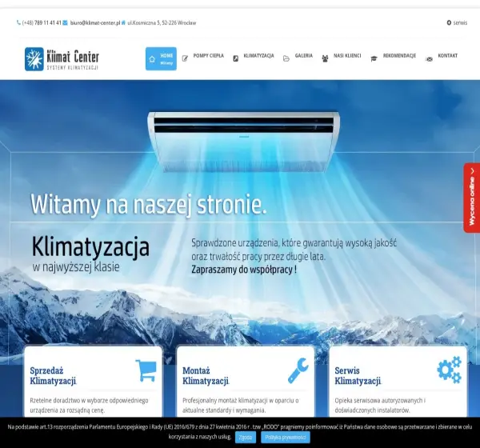Accept cookies with the Zgoda button
Screen dimensions: 480x448
coord(246,438)
